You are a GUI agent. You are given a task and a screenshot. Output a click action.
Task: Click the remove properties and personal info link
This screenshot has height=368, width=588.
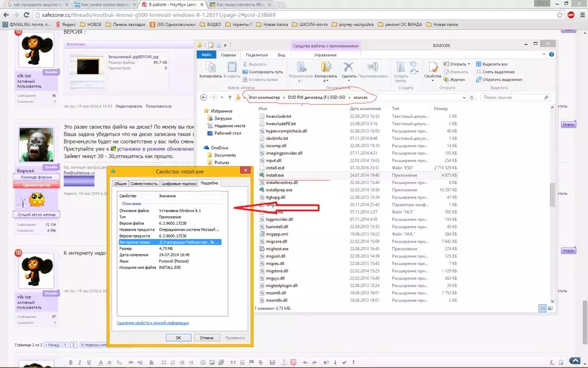tap(153, 323)
